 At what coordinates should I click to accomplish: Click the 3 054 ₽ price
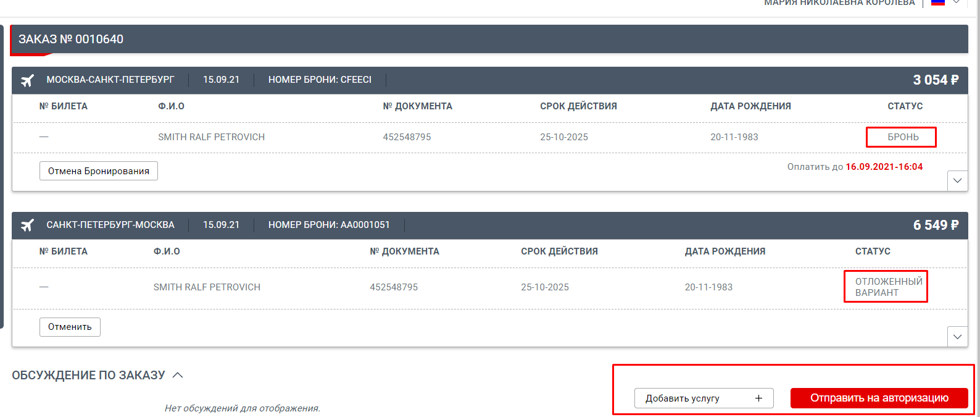[936, 80]
